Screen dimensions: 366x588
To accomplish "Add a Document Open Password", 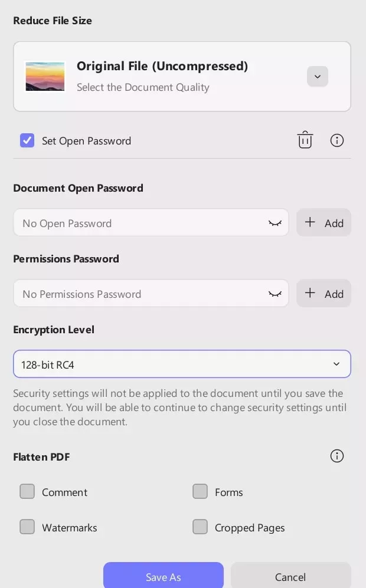I will (x=323, y=222).
